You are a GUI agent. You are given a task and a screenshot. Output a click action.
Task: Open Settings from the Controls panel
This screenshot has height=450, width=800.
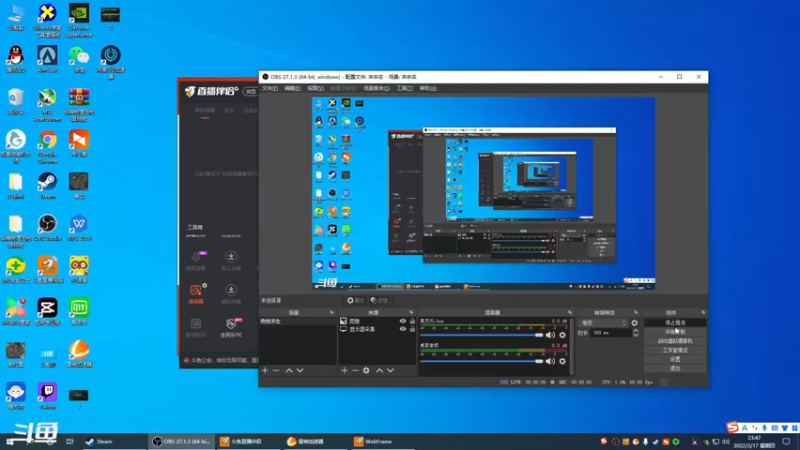(x=675, y=359)
